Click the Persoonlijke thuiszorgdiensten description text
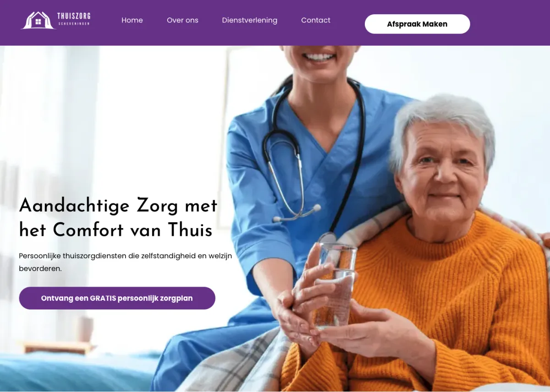 click(125, 262)
